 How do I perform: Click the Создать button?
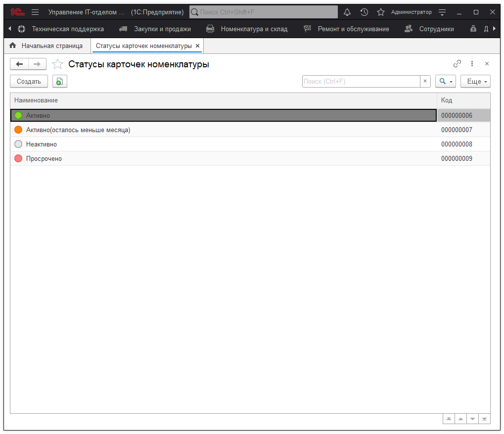pos(29,82)
